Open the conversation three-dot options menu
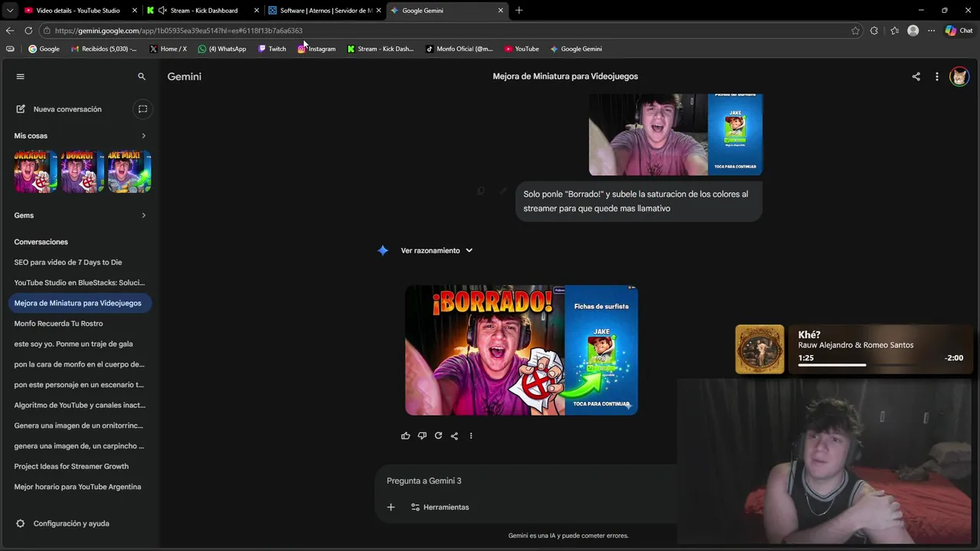Image resolution: width=980 pixels, height=551 pixels. point(936,77)
